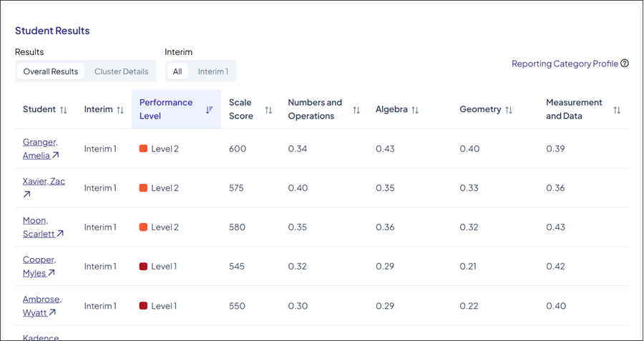Viewport: 644px width, 341px height.
Task: Open the Reporting Category Profile link
Action: click(x=565, y=64)
